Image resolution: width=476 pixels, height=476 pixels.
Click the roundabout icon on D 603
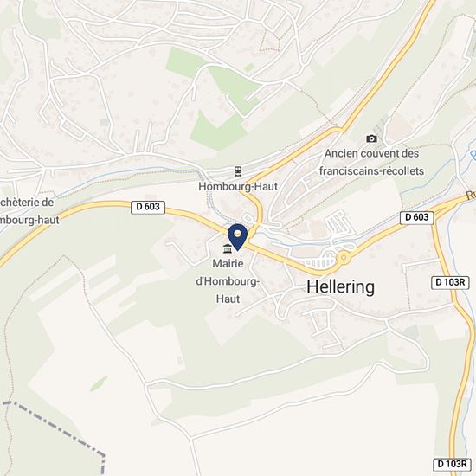(344, 258)
